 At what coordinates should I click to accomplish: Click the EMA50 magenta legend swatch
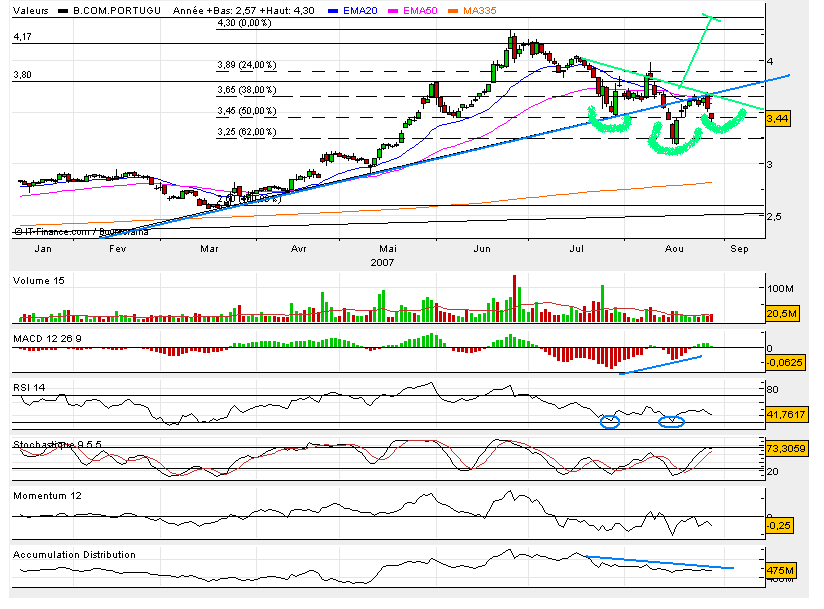393,11
